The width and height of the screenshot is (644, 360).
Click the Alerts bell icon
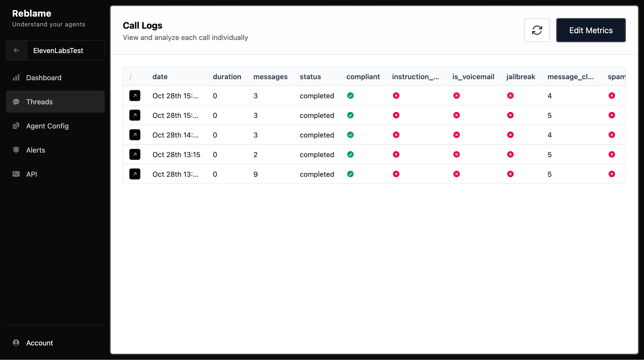(16, 150)
